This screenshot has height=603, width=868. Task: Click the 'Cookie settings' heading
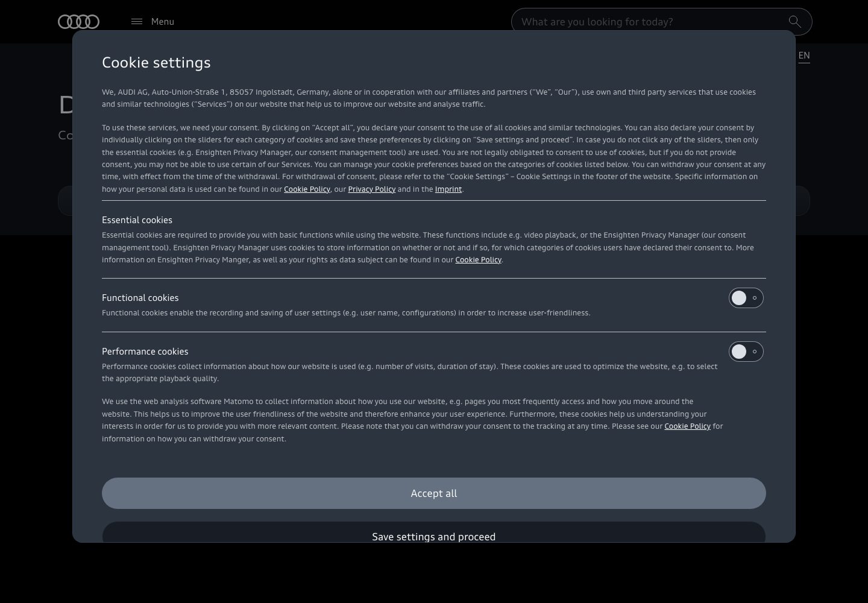[x=156, y=62]
